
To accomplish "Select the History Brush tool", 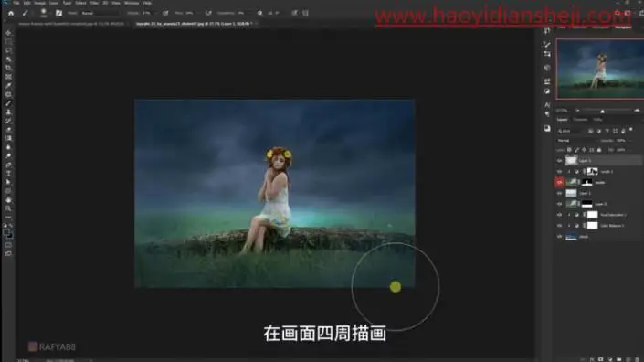I will click(8, 121).
